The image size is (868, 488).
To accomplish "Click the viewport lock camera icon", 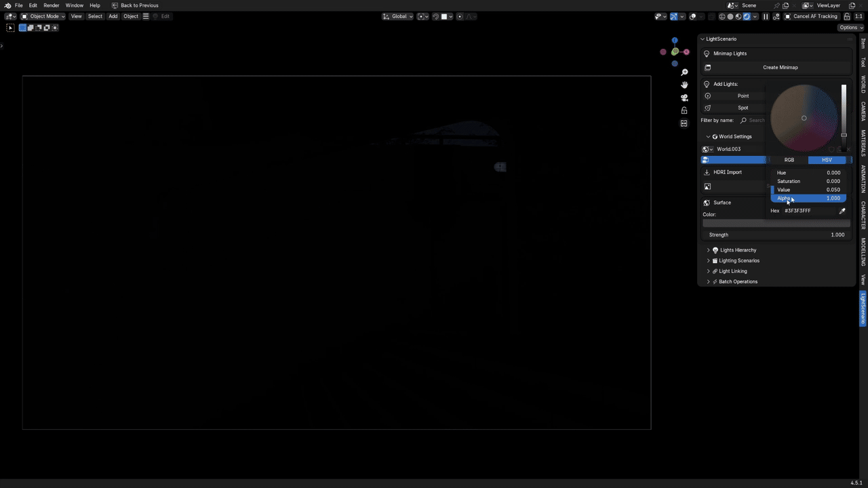I will point(684,110).
